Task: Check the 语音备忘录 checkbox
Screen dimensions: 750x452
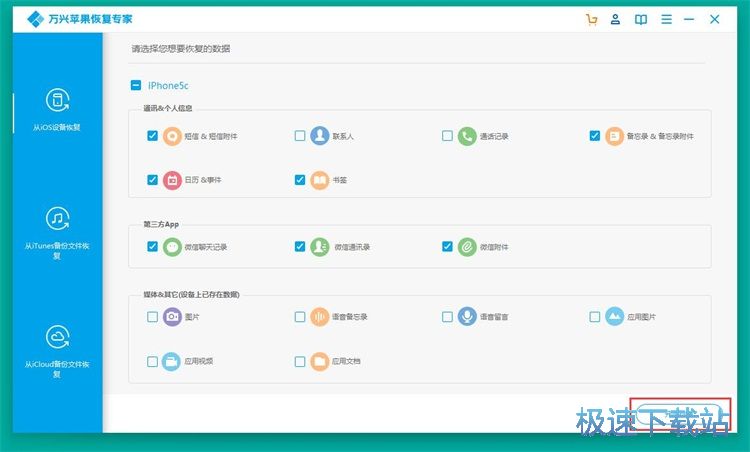Action: (300, 317)
